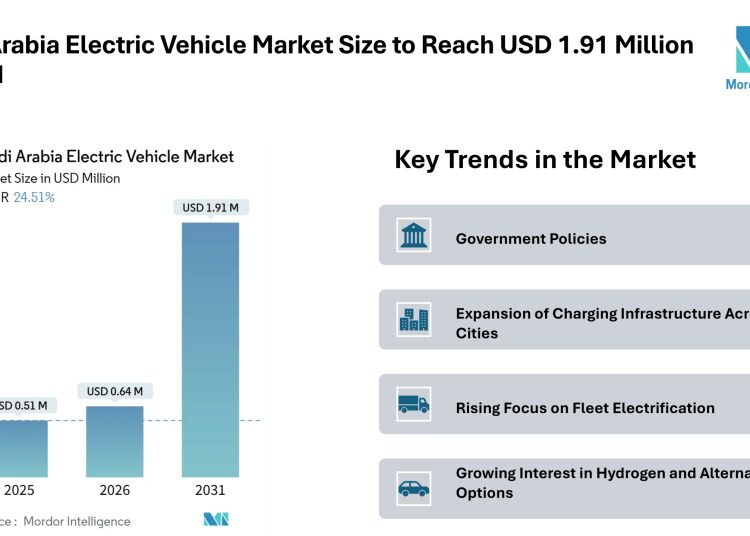Image resolution: width=750 pixels, height=536 pixels.
Task: Click the 2026 axis label
Action: (x=114, y=491)
